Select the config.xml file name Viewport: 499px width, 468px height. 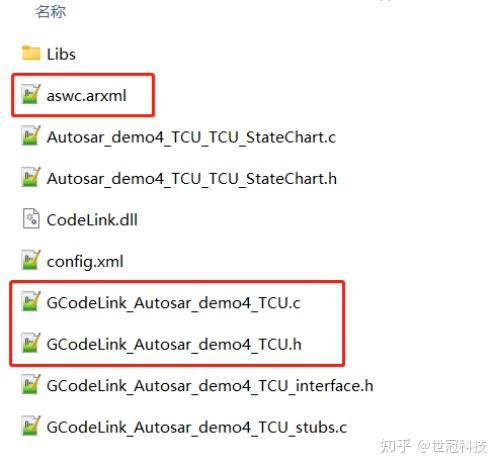[x=85, y=262]
